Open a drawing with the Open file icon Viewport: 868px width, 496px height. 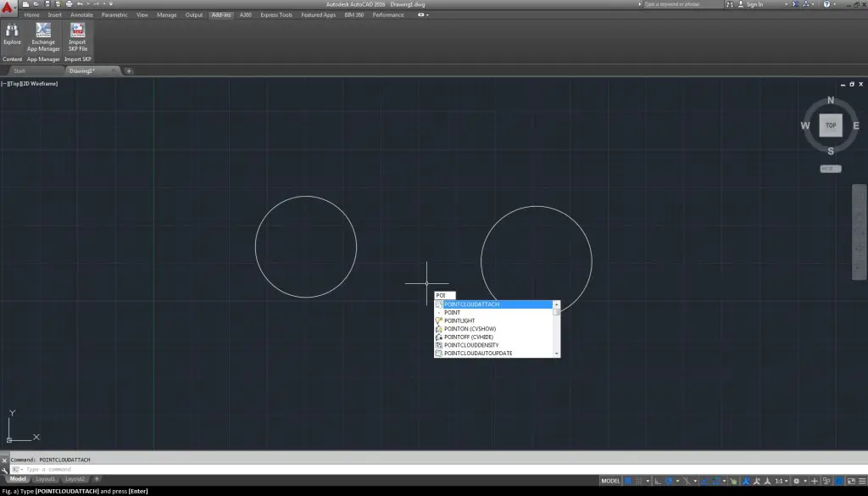(x=36, y=3)
